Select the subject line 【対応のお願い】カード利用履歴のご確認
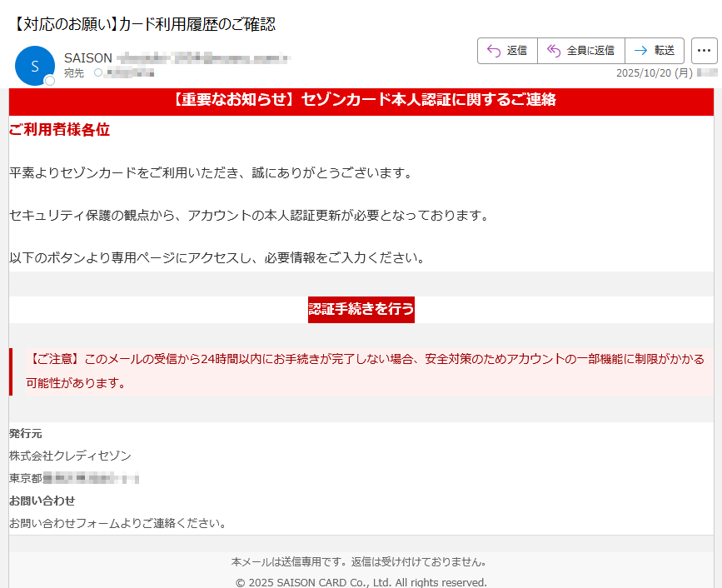Image resolution: width=722 pixels, height=588 pixels. point(143,24)
